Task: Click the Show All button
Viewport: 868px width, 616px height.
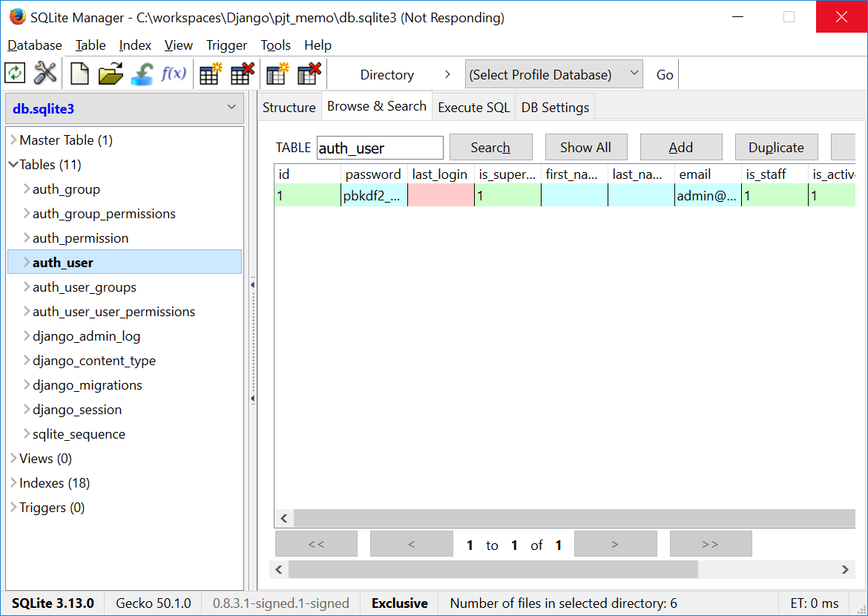Action: click(x=585, y=147)
